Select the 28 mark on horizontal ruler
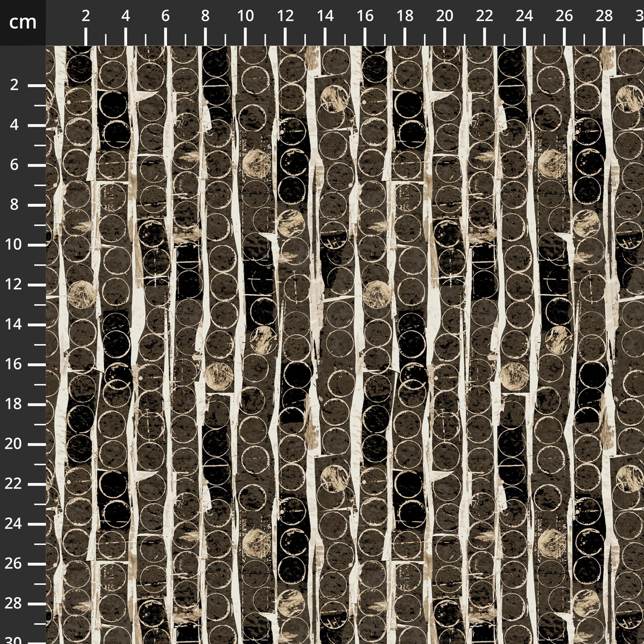The width and height of the screenshot is (644, 644). (x=604, y=16)
